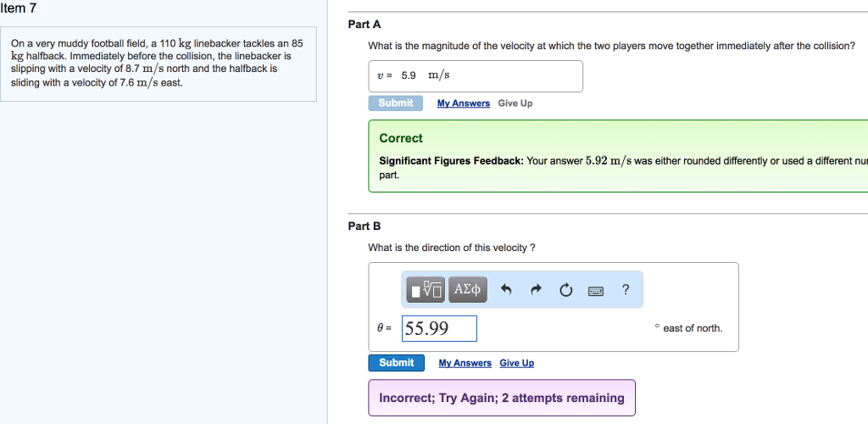Click the Part A magnitude question text
The image size is (868, 424).
click(x=612, y=46)
